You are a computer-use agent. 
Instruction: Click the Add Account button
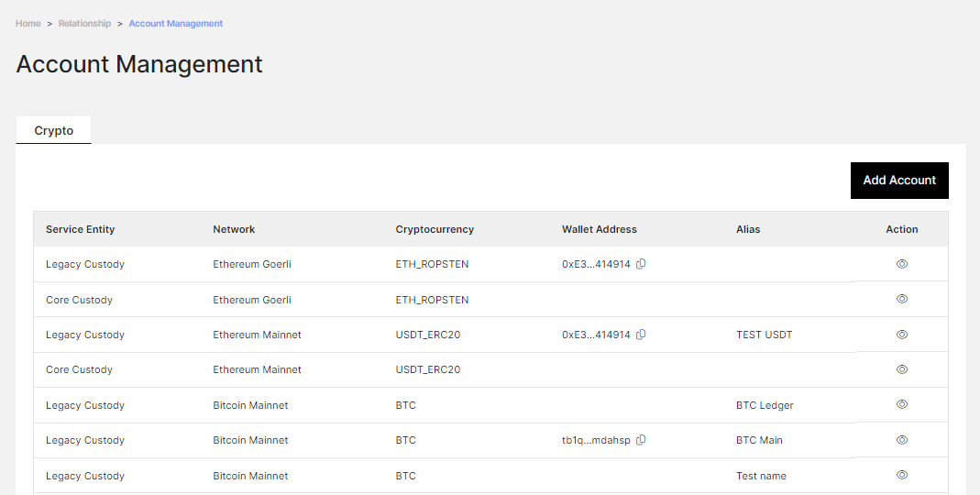pos(899,181)
